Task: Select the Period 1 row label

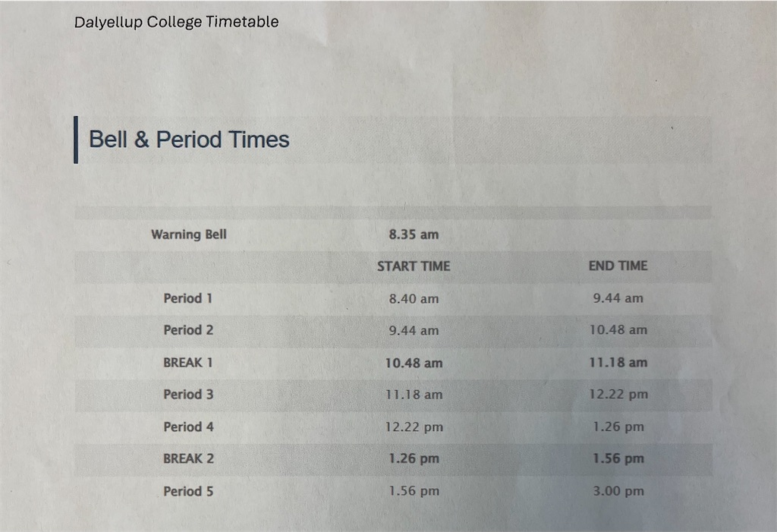Action: point(188,298)
